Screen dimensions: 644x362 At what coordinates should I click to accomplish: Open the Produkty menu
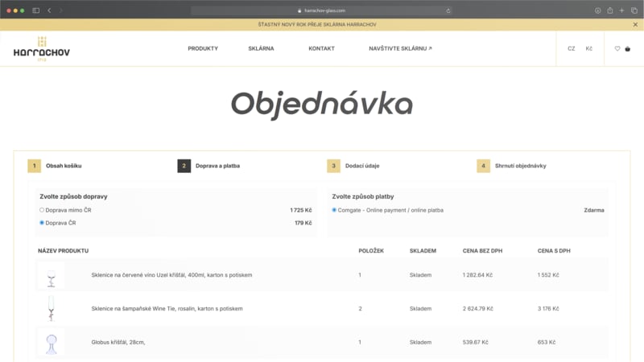point(203,48)
